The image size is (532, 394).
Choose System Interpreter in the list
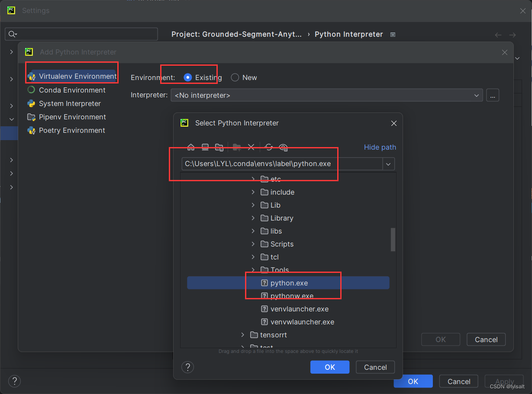coord(64,103)
